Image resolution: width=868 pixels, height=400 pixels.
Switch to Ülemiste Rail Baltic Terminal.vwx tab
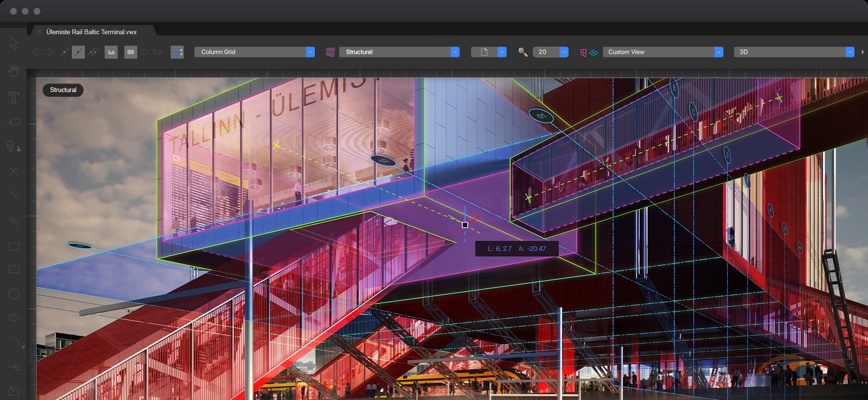[x=92, y=32]
